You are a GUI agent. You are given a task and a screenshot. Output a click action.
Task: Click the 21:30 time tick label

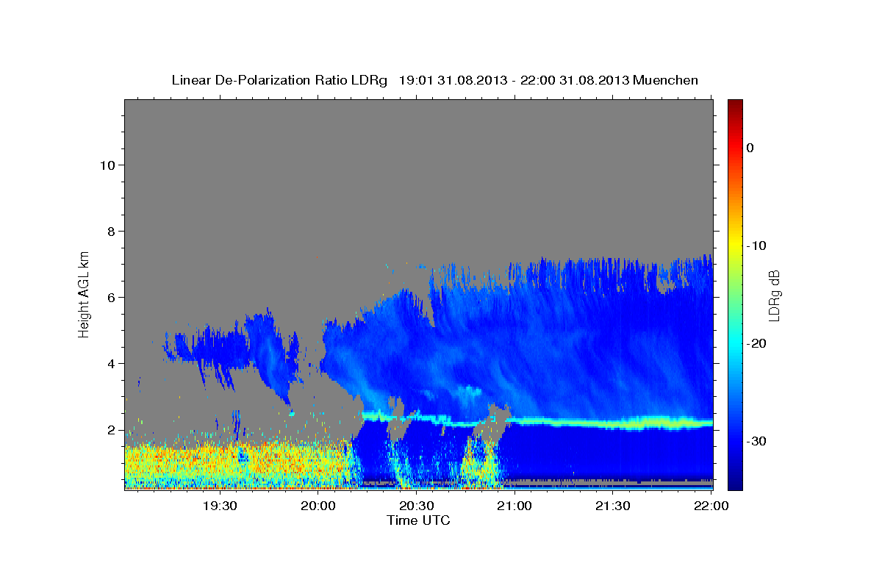click(612, 506)
